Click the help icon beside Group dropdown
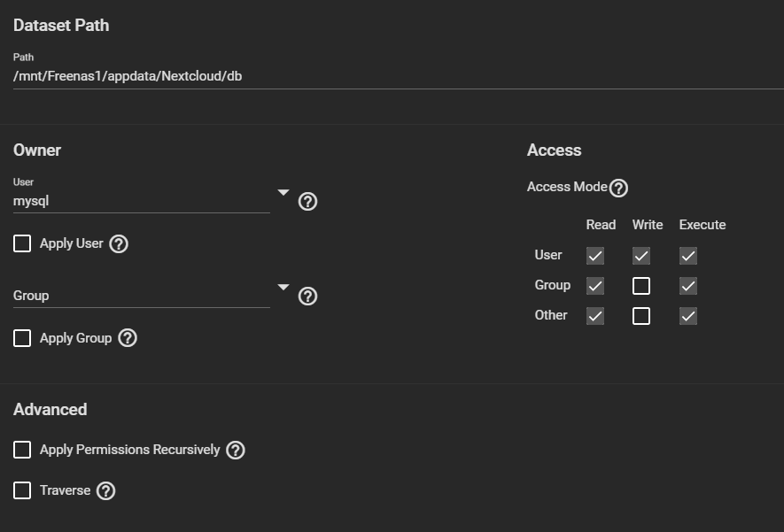This screenshot has width=784, height=532. (307, 297)
